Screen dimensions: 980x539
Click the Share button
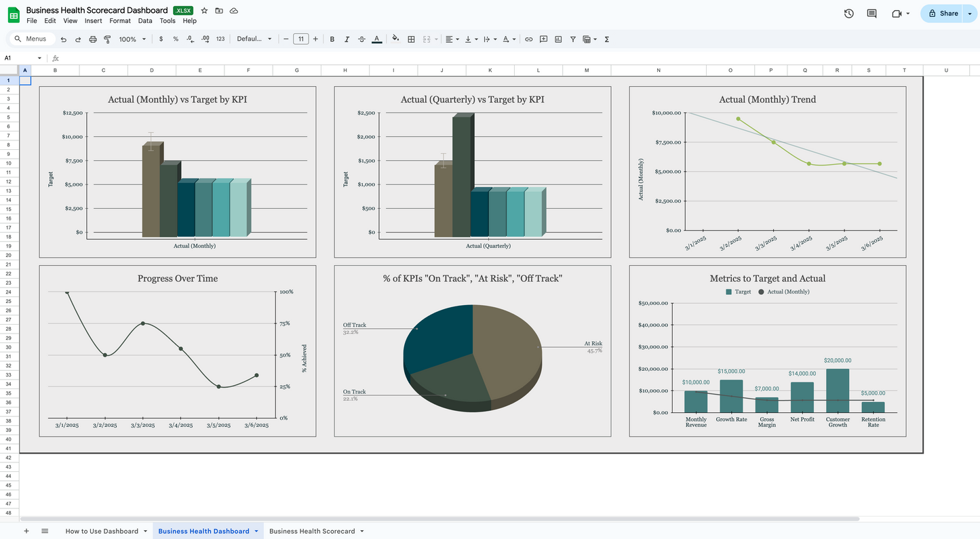point(943,14)
